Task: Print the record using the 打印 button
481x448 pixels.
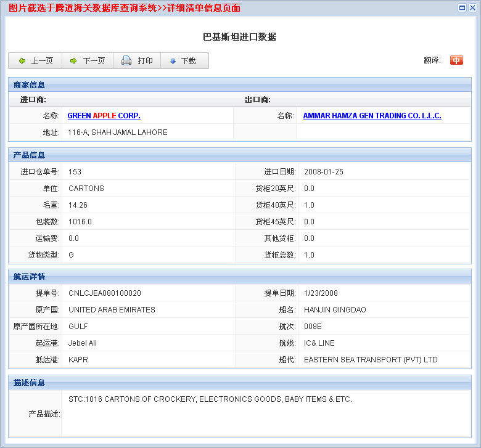Action: 137,61
